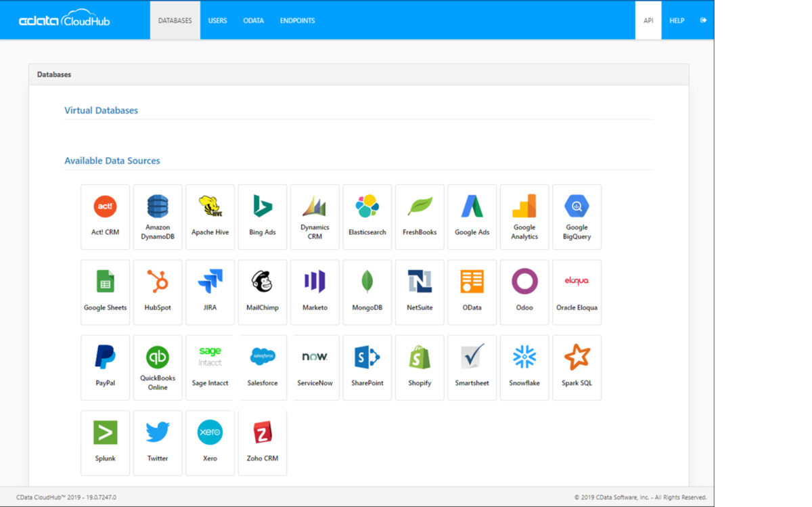Open the Google Analytics data source

[x=524, y=217]
